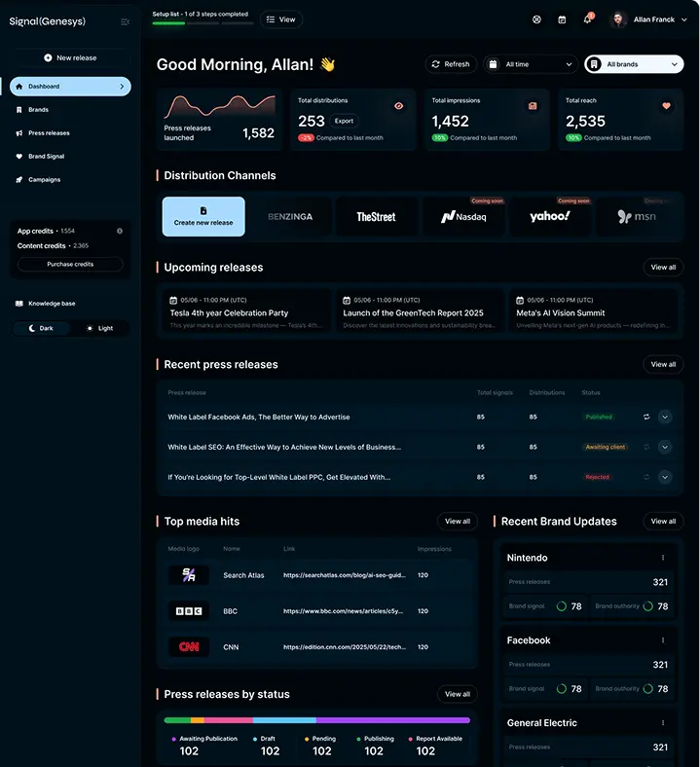Viewport: 700px width, 767px height.
Task: View all Recent press releases
Action: 663,364
